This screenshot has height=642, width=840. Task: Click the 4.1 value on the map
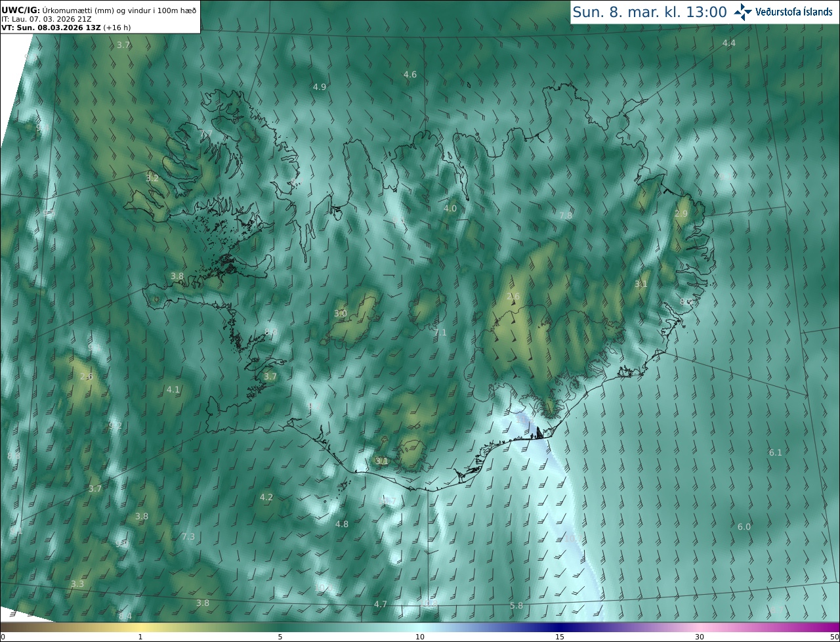point(173,389)
